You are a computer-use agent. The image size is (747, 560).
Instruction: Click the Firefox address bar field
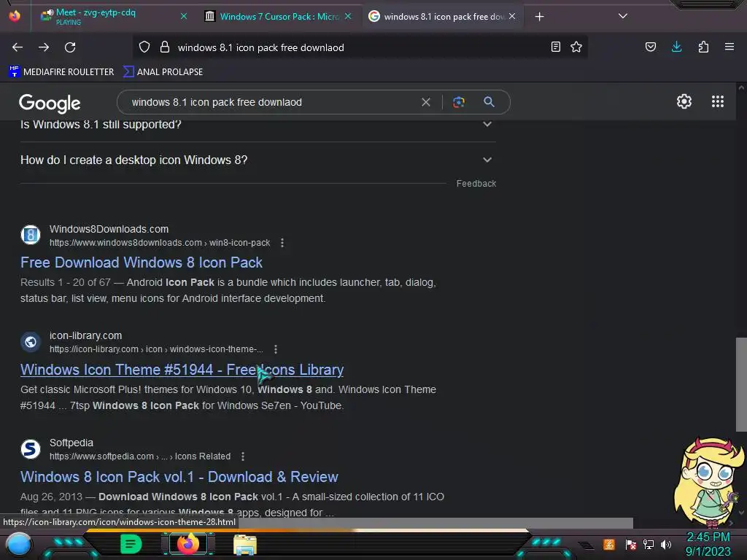(360, 47)
